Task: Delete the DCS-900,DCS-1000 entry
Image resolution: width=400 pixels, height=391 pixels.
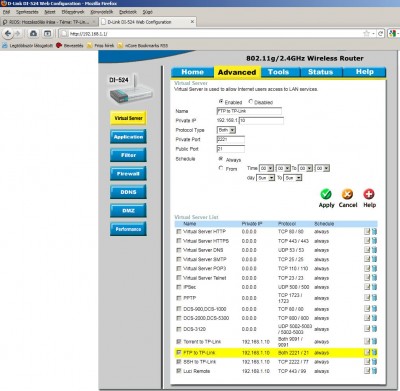Action: coord(374,309)
